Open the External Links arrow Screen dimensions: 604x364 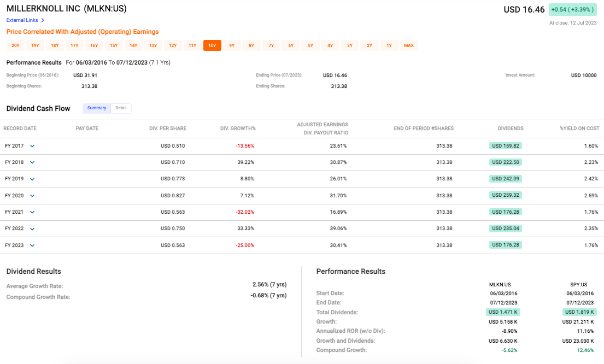[x=43, y=20]
